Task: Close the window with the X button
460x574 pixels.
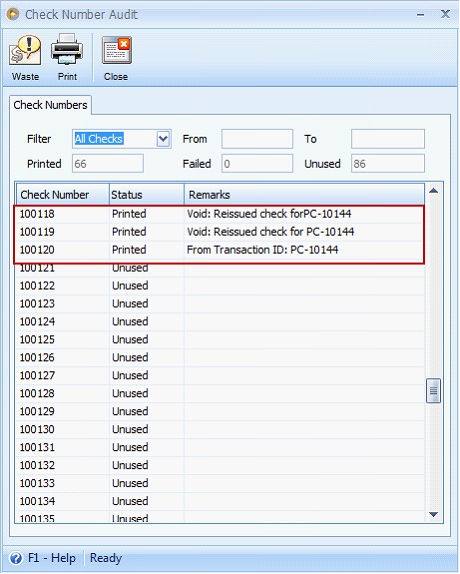Action: [x=445, y=14]
